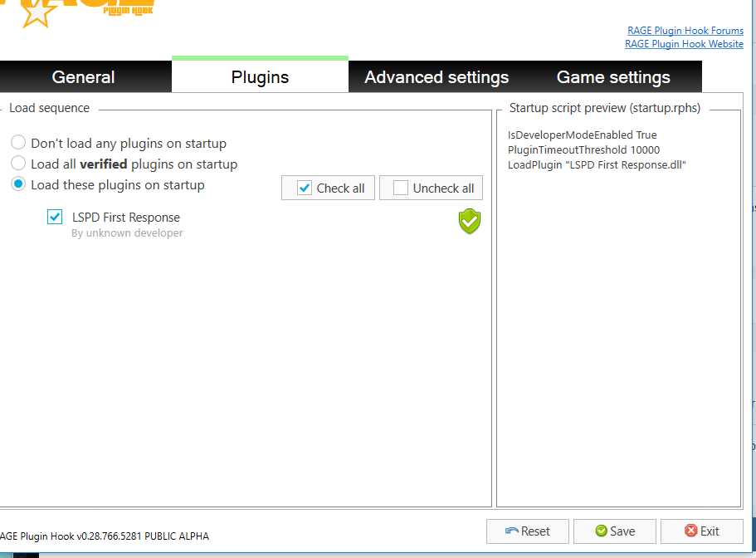Switch to the Plugins tab
Image resolution: width=756 pixels, height=558 pixels.
[x=260, y=76]
